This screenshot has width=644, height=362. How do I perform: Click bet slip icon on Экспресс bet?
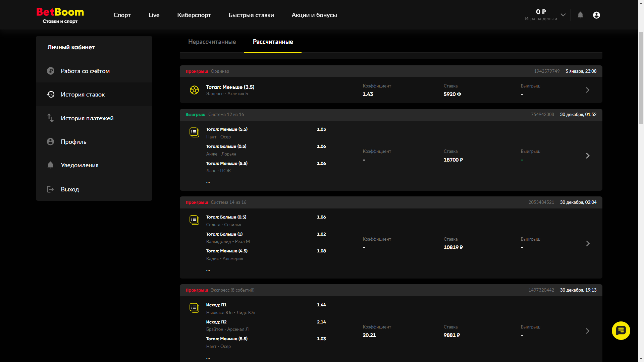click(x=194, y=308)
